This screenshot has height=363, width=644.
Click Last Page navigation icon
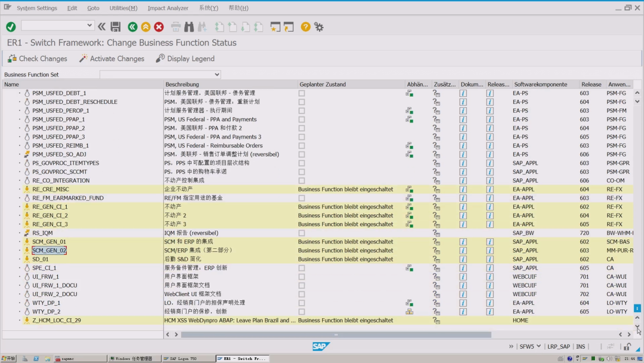click(x=258, y=27)
